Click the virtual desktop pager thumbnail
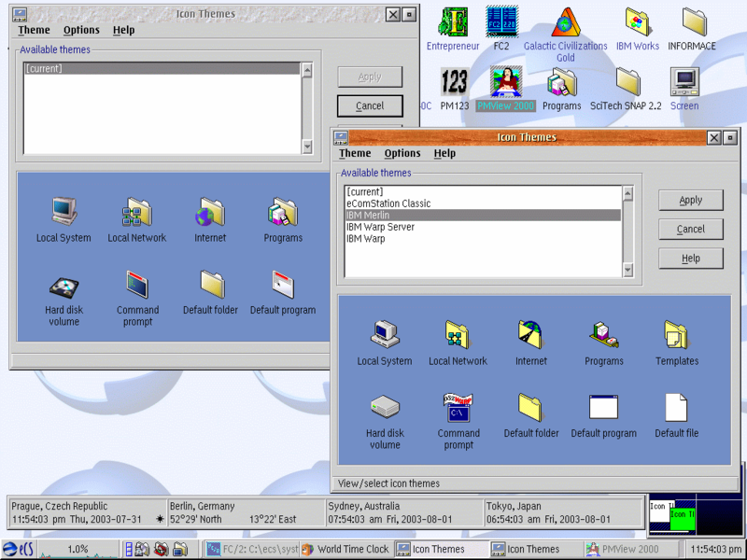The image size is (747, 560). click(696, 514)
